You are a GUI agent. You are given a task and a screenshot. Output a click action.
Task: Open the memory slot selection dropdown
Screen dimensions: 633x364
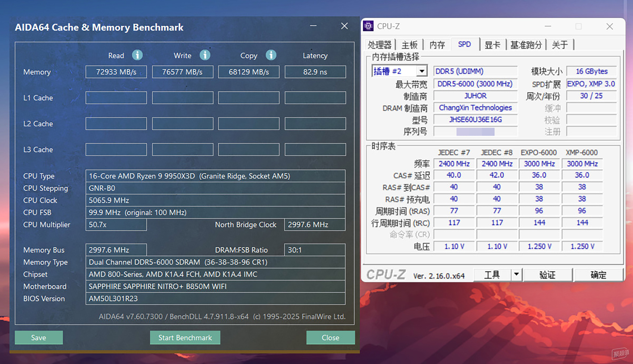[422, 71]
